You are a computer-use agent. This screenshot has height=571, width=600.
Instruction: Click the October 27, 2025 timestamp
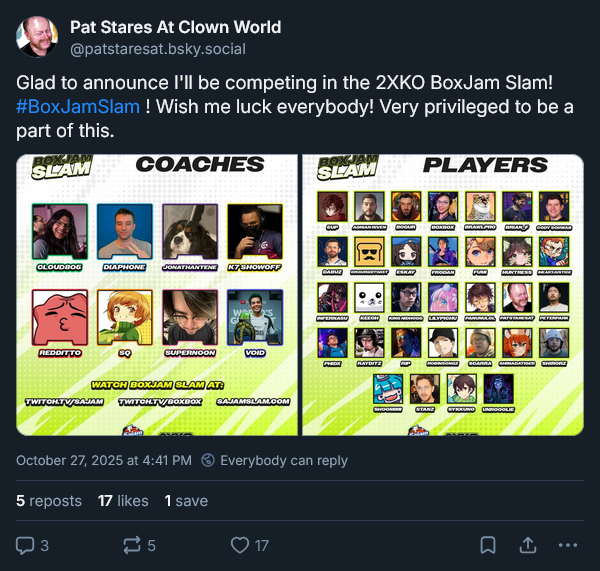[x=104, y=460]
